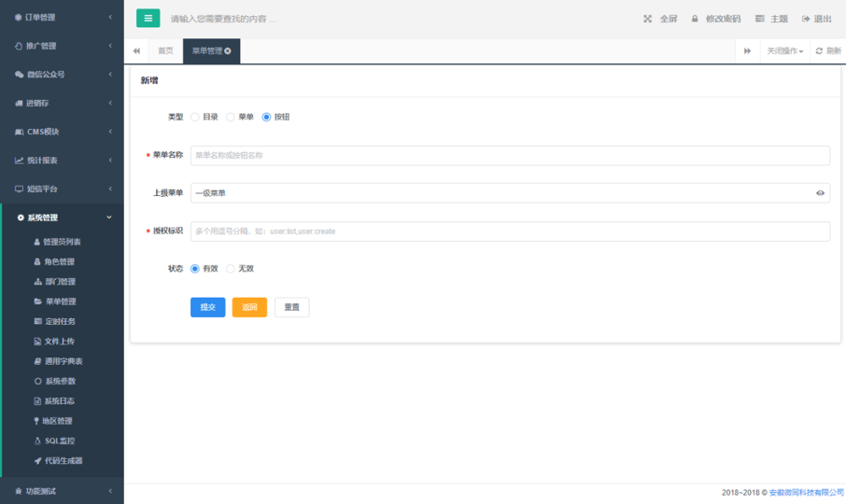Viewport: 846px width, 504px height.
Task: Click the 部门管理 org-chart icon
Action: point(37,281)
